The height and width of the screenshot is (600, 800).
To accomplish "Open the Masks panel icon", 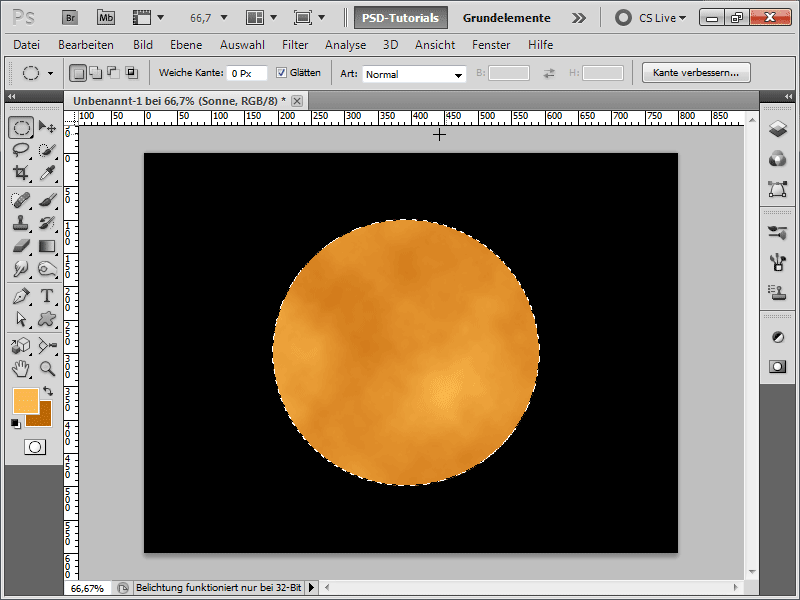I will coord(778,367).
